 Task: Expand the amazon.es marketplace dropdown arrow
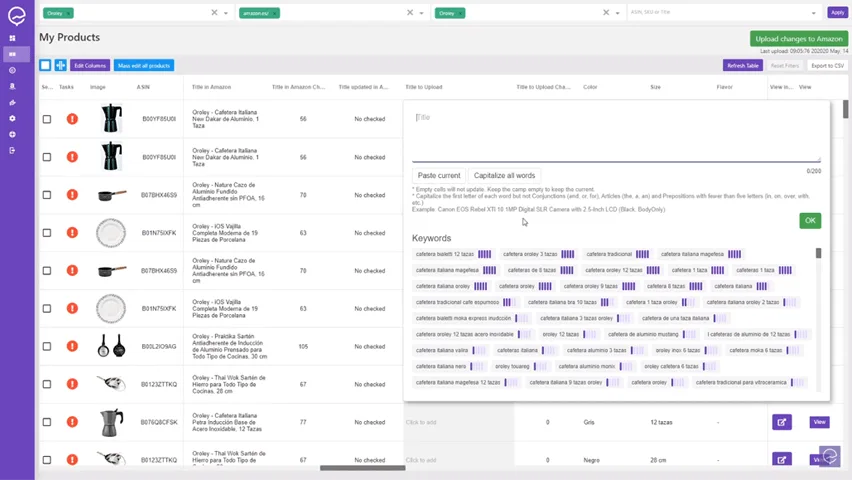(422, 13)
